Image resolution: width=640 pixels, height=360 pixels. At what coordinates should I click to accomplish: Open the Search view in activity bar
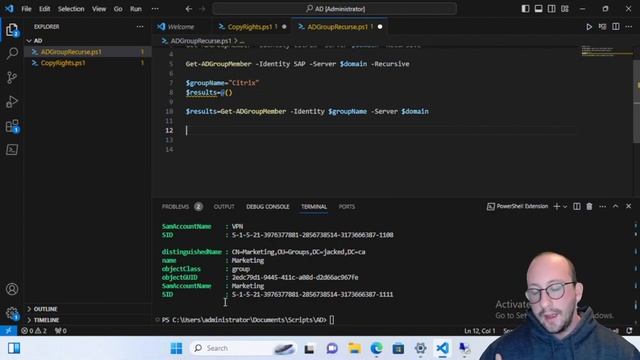pos(12,53)
